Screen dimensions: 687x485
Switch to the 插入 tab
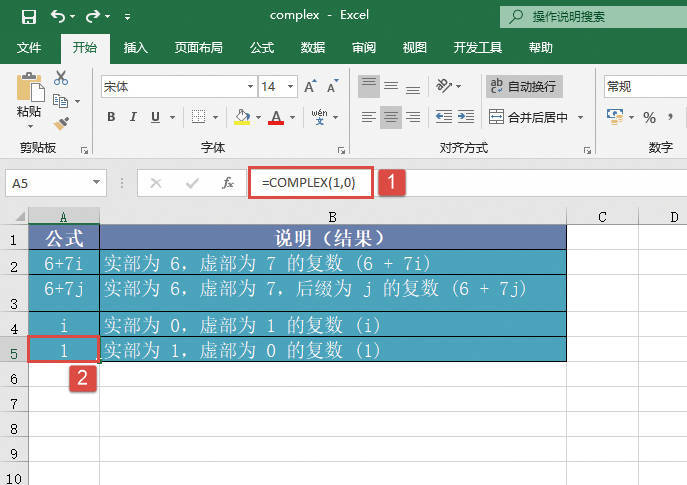tap(136, 47)
